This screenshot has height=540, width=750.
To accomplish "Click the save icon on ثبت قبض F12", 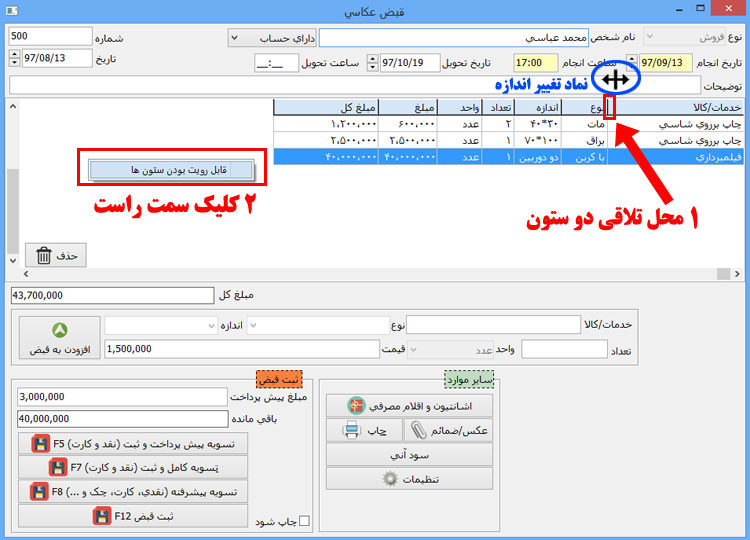I will coord(102,516).
